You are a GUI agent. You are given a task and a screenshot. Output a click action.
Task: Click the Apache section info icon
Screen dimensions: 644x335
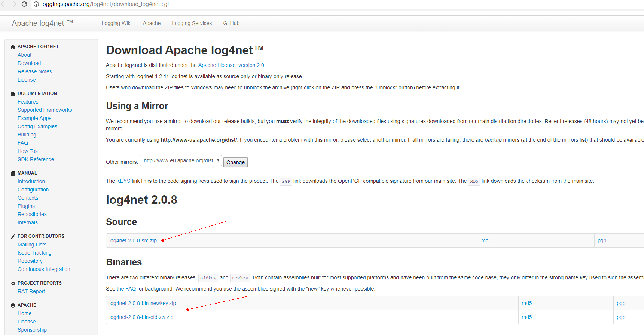pyautogui.click(x=13, y=305)
